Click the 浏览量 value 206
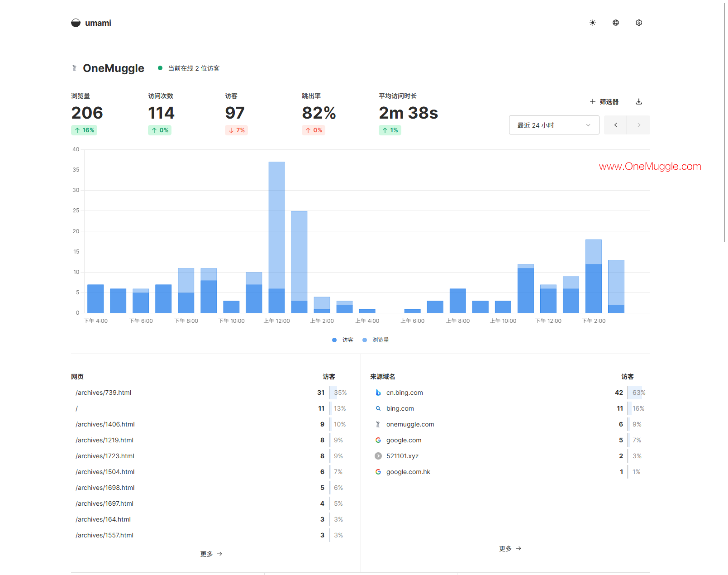 pyautogui.click(x=87, y=113)
